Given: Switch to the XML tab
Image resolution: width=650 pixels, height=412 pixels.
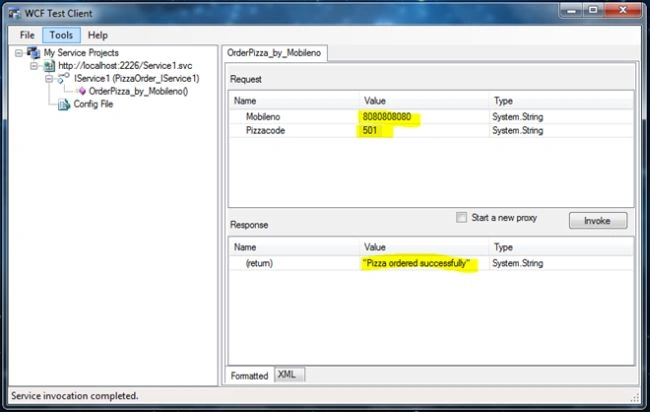Looking at the screenshot, I should (287, 375).
